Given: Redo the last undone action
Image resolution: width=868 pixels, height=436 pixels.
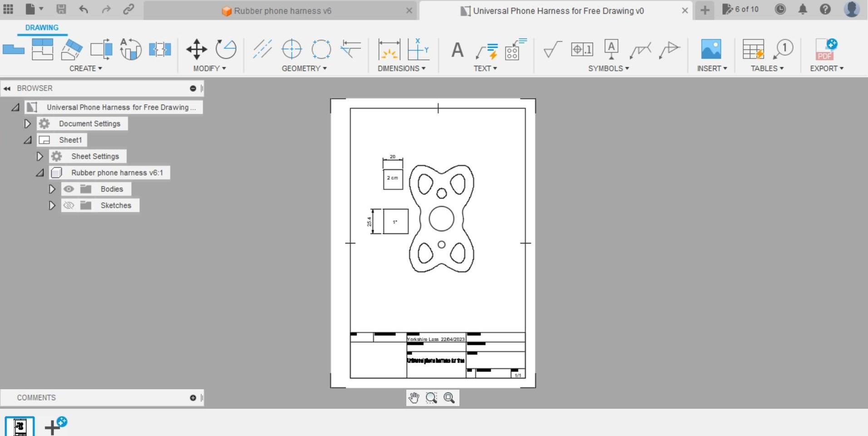Looking at the screenshot, I should click(x=106, y=9).
